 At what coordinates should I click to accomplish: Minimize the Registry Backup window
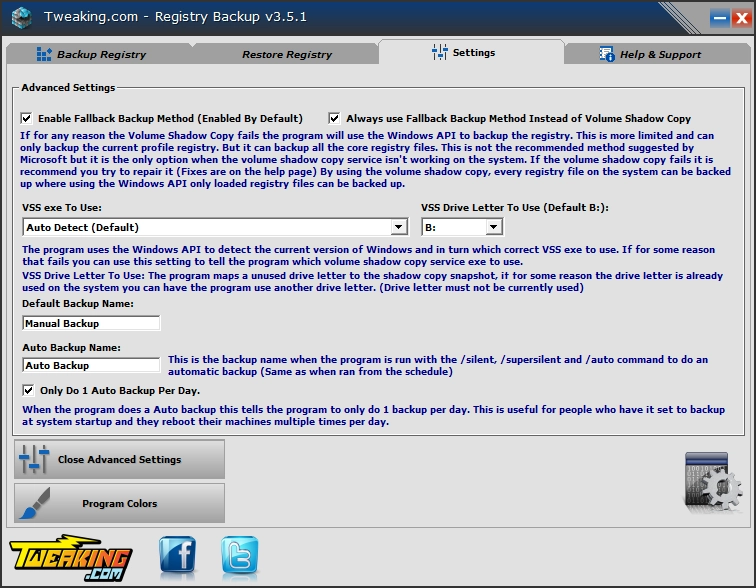click(x=719, y=19)
